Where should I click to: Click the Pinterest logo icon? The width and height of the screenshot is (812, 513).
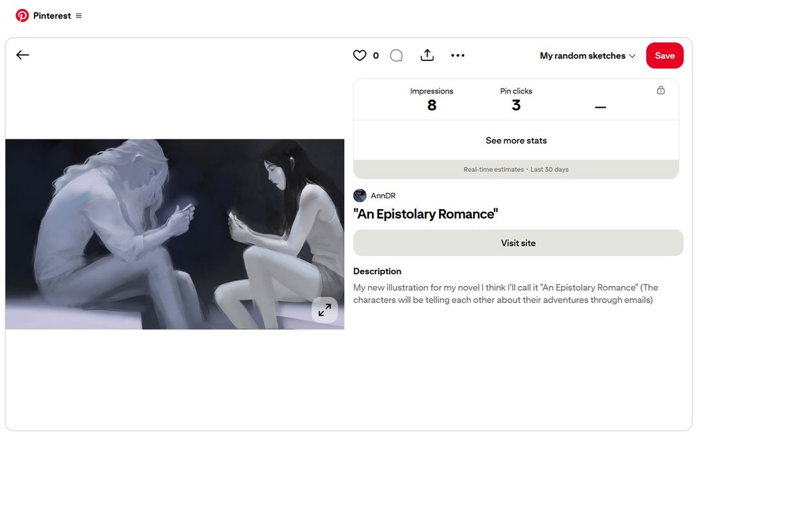click(22, 16)
